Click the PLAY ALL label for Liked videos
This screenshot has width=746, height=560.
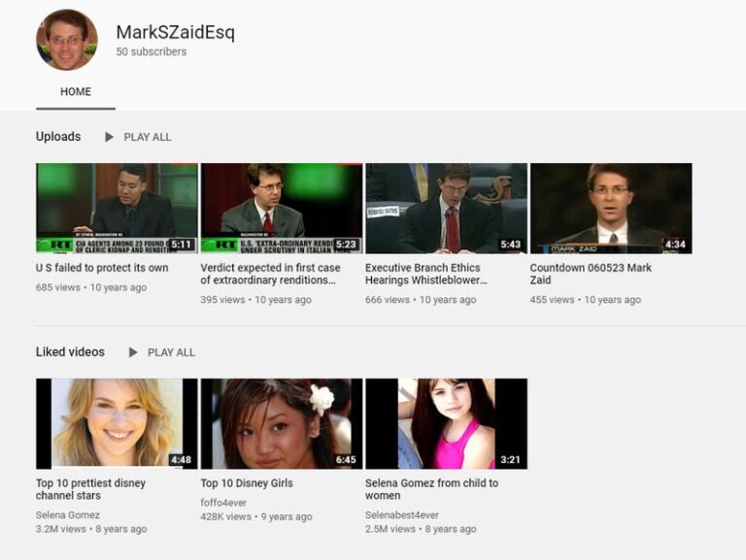(171, 352)
